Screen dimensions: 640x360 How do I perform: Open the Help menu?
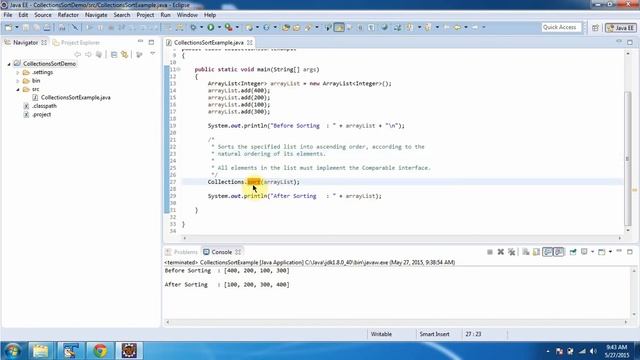210,15
